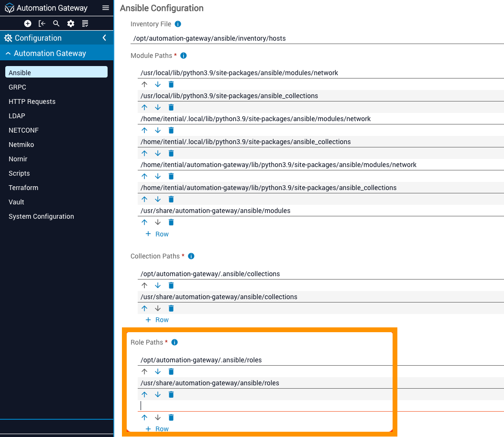The width and height of the screenshot is (504, 437).
Task: Open search via the magnifier icon
Action: (56, 23)
